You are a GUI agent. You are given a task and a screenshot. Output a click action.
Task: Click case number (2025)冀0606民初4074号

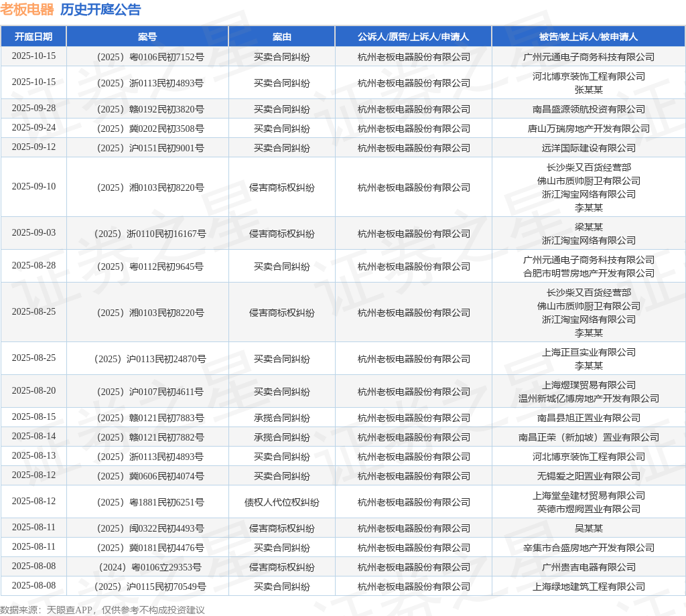click(150, 476)
